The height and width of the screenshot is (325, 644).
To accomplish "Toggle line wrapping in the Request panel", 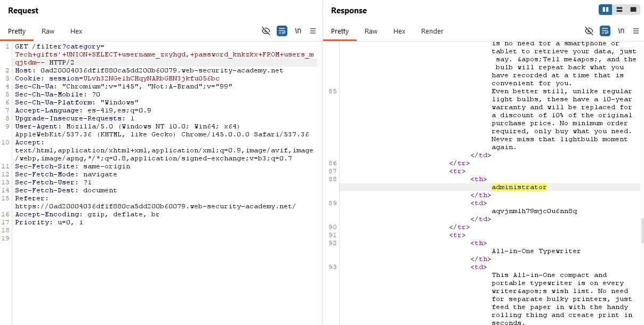I will click(x=282, y=31).
